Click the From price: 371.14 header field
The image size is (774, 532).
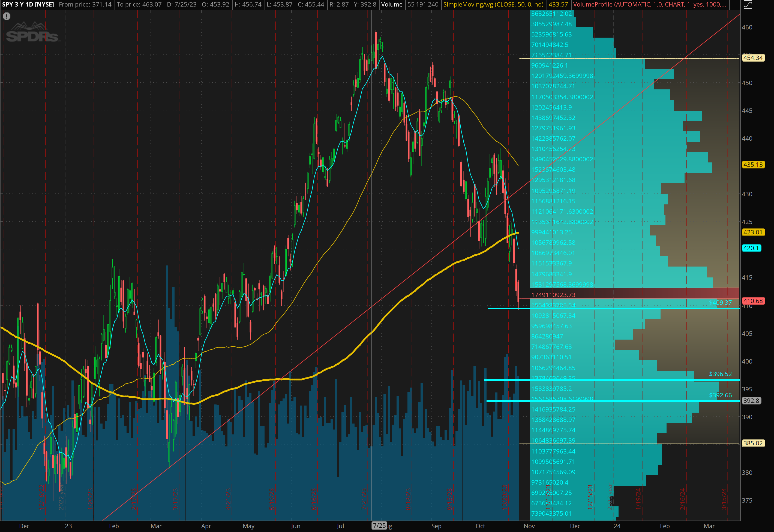coord(85,4)
